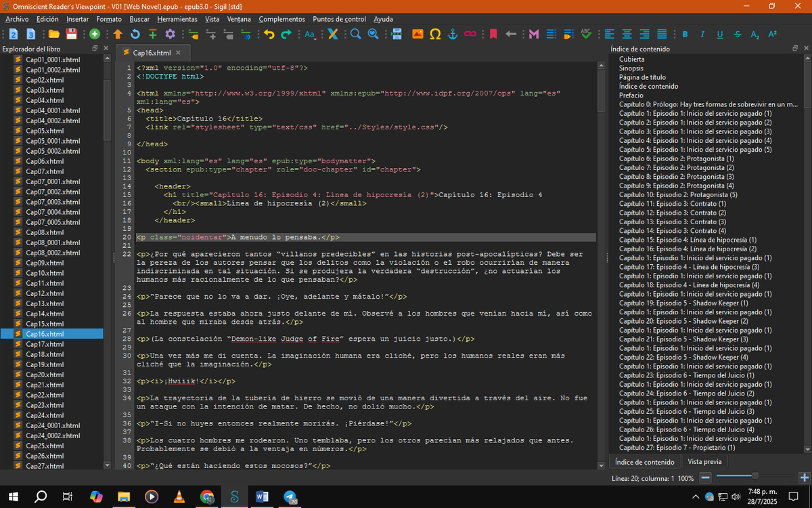Open Capítulo 27: Episodio 7 - Propietario (1) entry
Viewport: 812px width, 508px height.
coord(677,448)
